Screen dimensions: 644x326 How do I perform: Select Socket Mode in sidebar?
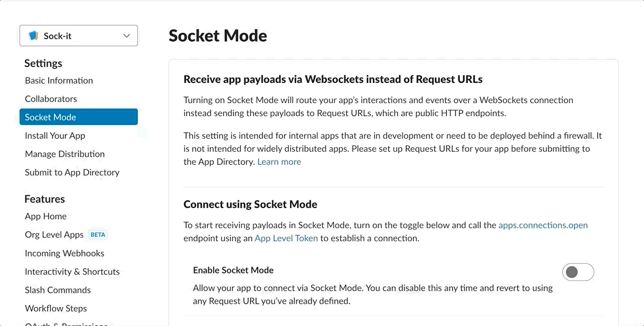tap(78, 117)
